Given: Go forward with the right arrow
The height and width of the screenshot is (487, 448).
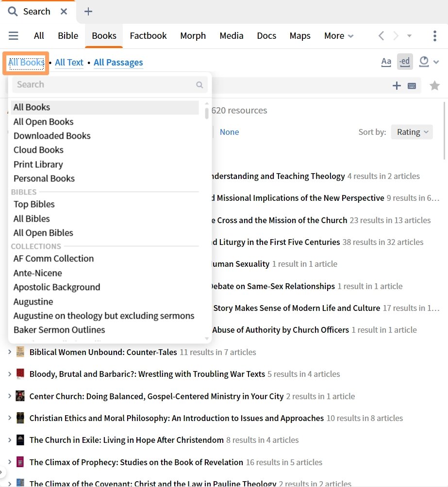Looking at the screenshot, I should [x=396, y=36].
